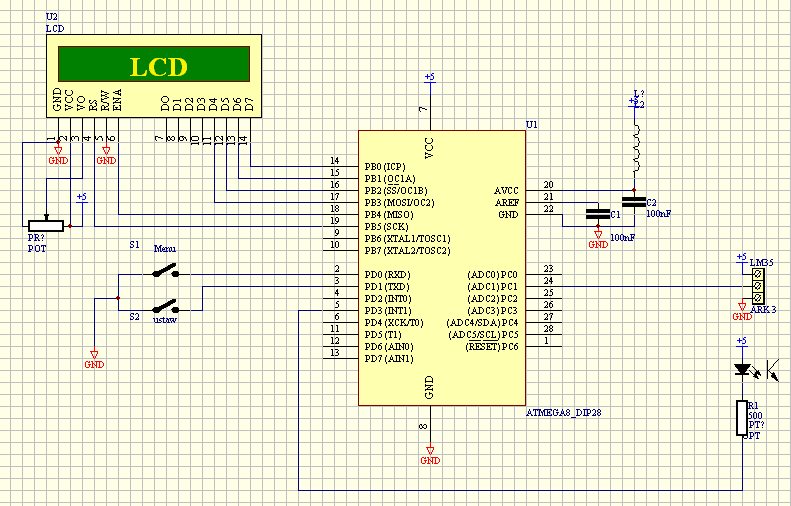Select the LED diode symbol

click(742, 370)
